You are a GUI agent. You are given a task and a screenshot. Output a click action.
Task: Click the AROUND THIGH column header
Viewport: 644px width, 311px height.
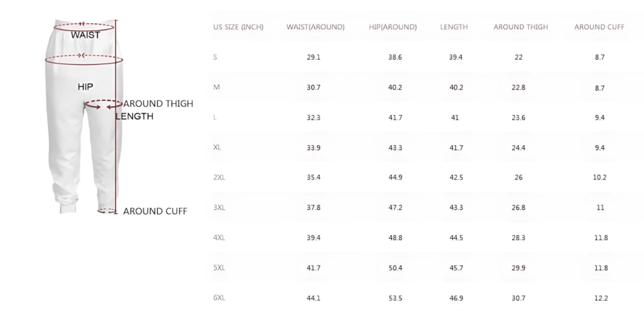[x=521, y=27]
